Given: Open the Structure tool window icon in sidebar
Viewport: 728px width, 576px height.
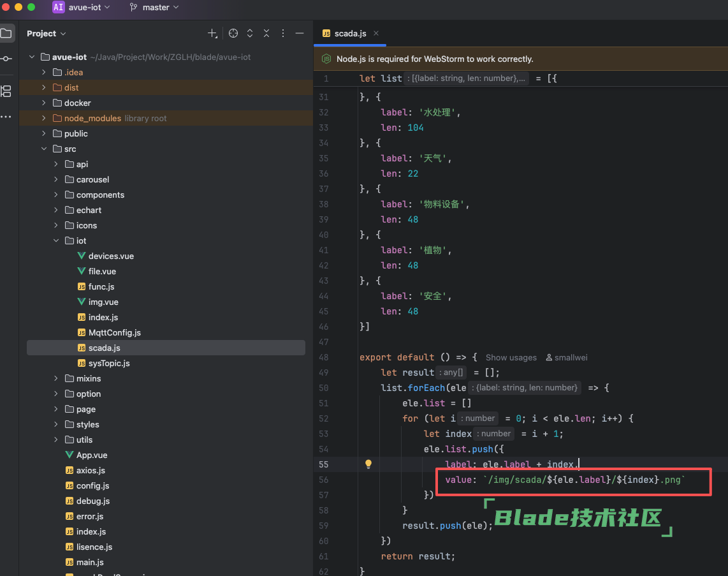Looking at the screenshot, I should pyautogui.click(x=6, y=91).
